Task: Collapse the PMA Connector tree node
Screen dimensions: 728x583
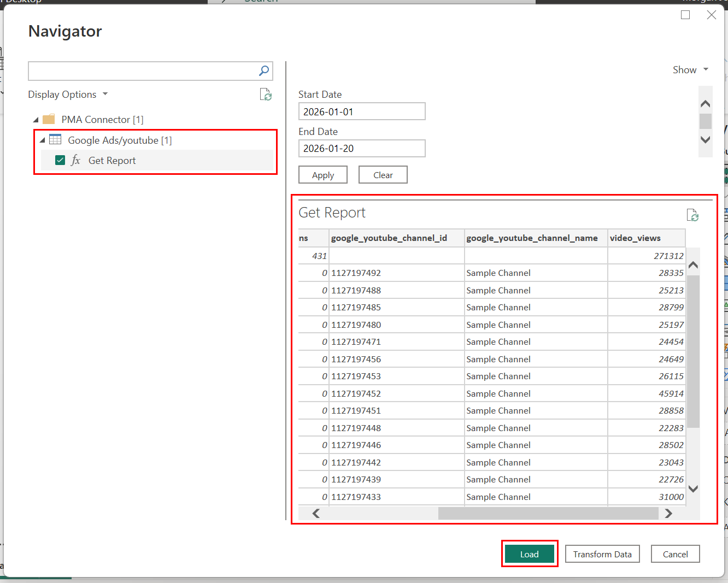Action: (x=36, y=120)
